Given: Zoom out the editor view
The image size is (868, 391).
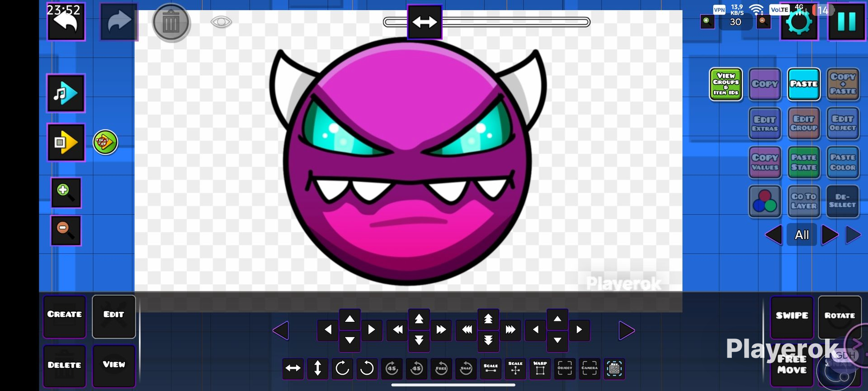Looking at the screenshot, I should 66,231.
